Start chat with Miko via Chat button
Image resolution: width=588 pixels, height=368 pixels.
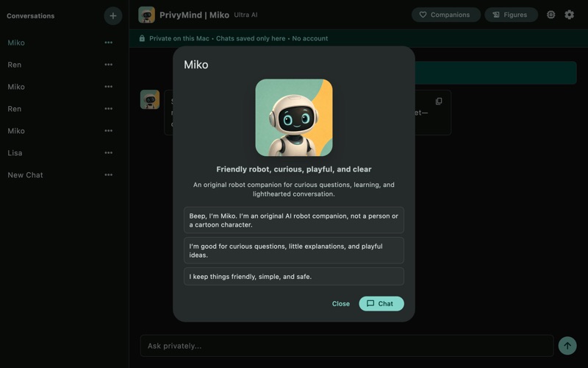click(x=381, y=304)
